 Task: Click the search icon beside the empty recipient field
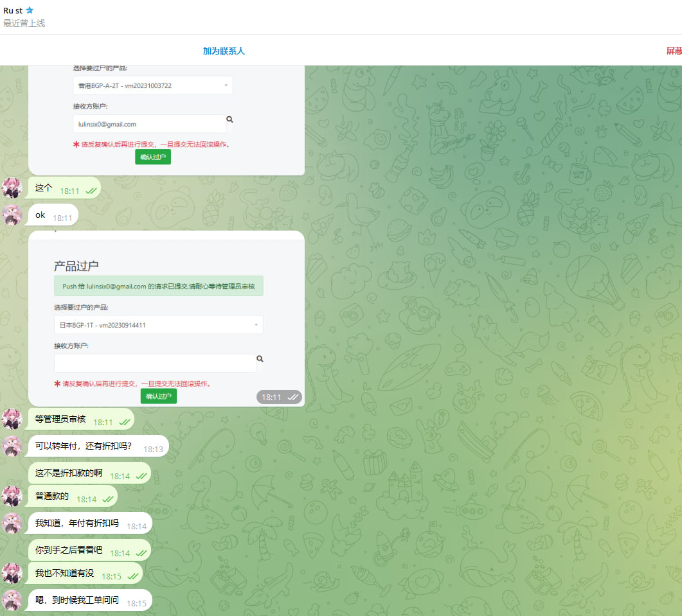(x=260, y=358)
